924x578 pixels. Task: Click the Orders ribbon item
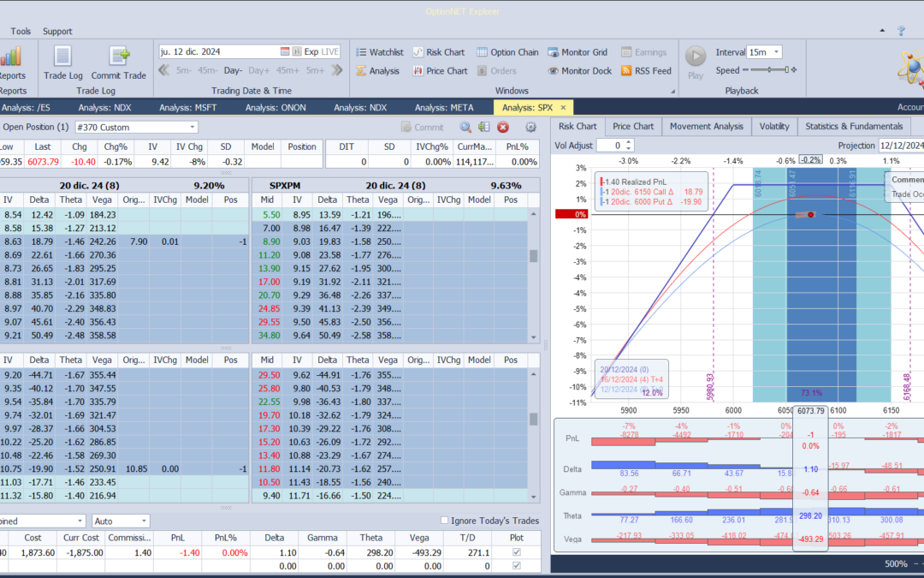point(496,71)
